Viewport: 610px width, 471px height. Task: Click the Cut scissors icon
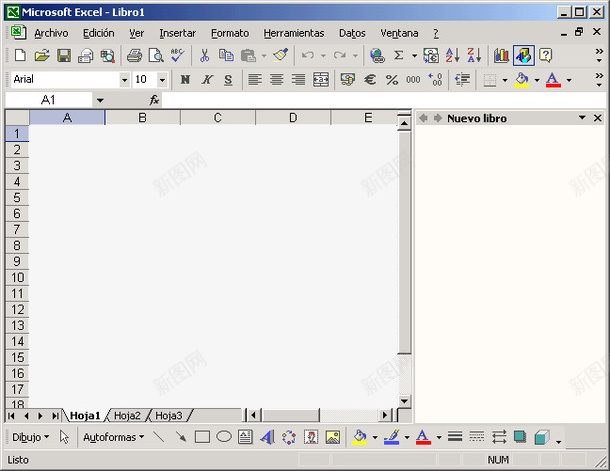coord(204,56)
